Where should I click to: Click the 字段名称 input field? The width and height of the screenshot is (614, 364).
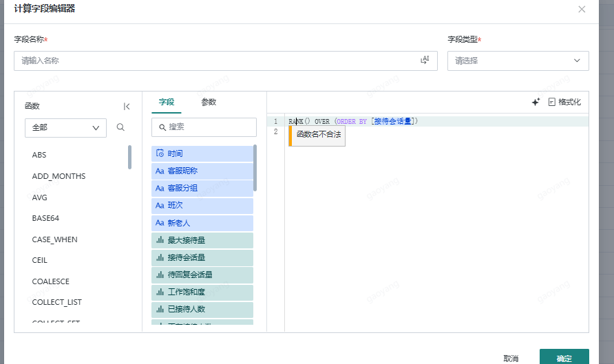pos(226,61)
